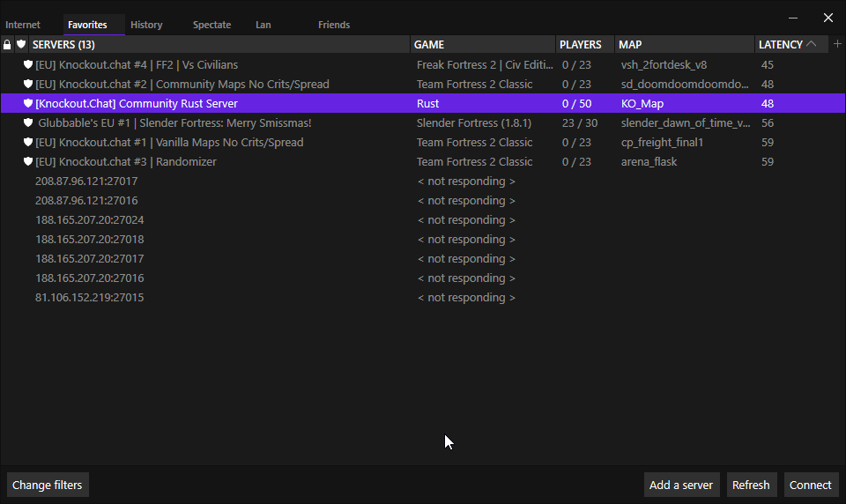The image size is (846, 504).
Task: Click the plus add-column icon in the header
Action: (x=837, y=44)
